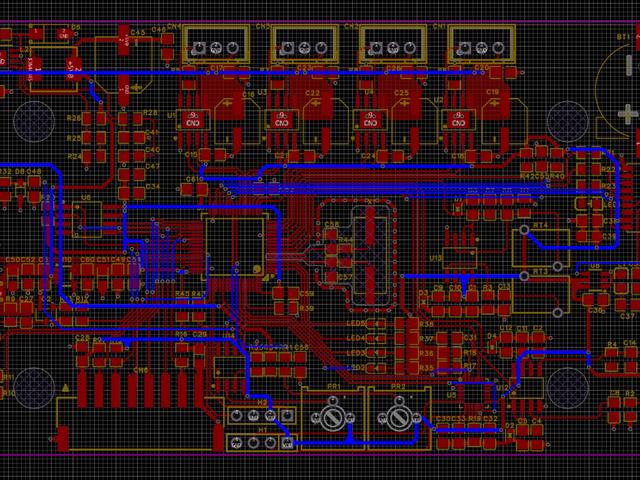Select the LED3 footprint
The width and height of the screenshot is (640, 480).
376,353
